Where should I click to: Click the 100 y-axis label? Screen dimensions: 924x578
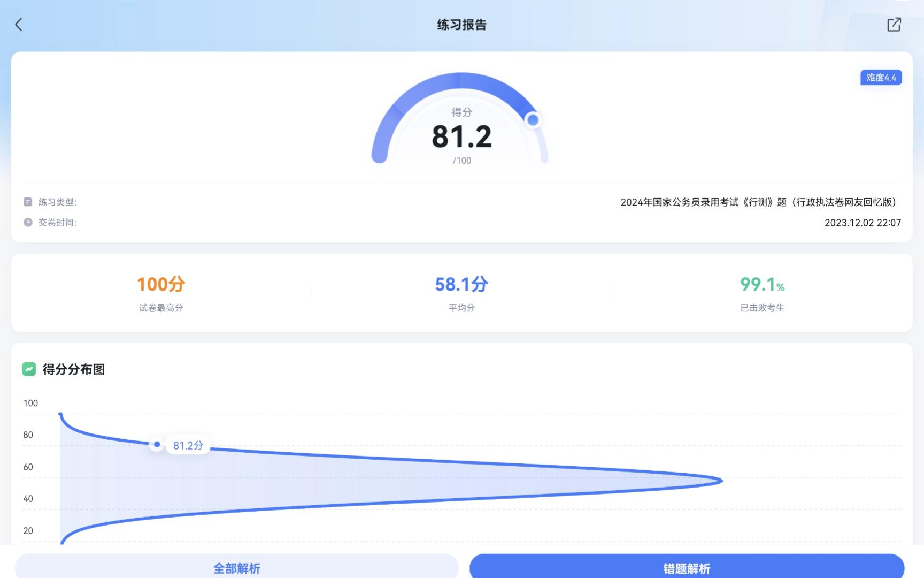coord(30,403)
